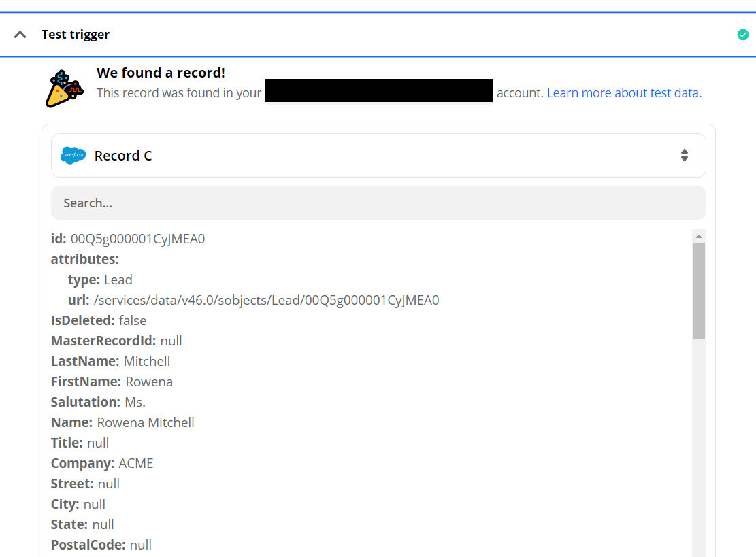Select the id value 00Q5g000001CyJMEA0
Image resolution: width=756 pixels, height=557 pixels.
click(137, 239)
